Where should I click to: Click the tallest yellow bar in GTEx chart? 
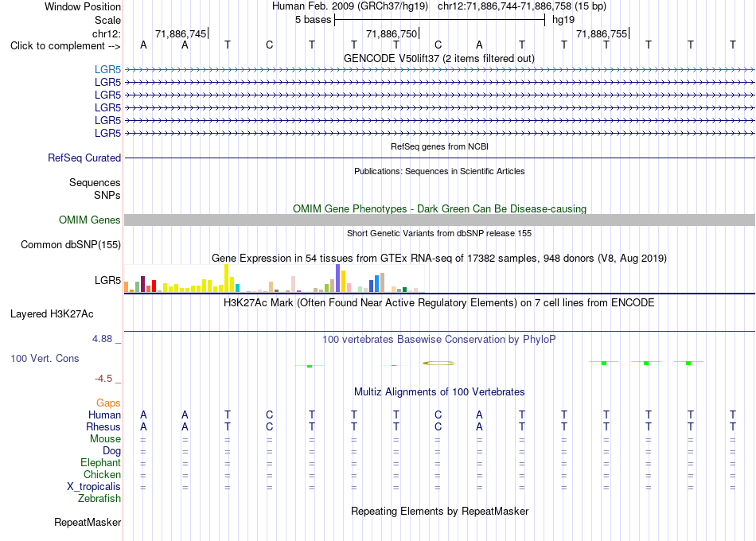[226, 278]
